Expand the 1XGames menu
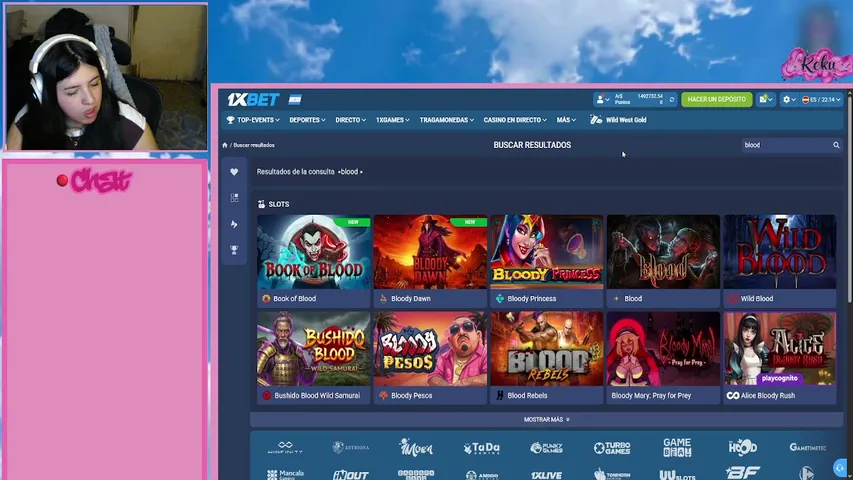853x480 pixels. (x=392, y=120)
